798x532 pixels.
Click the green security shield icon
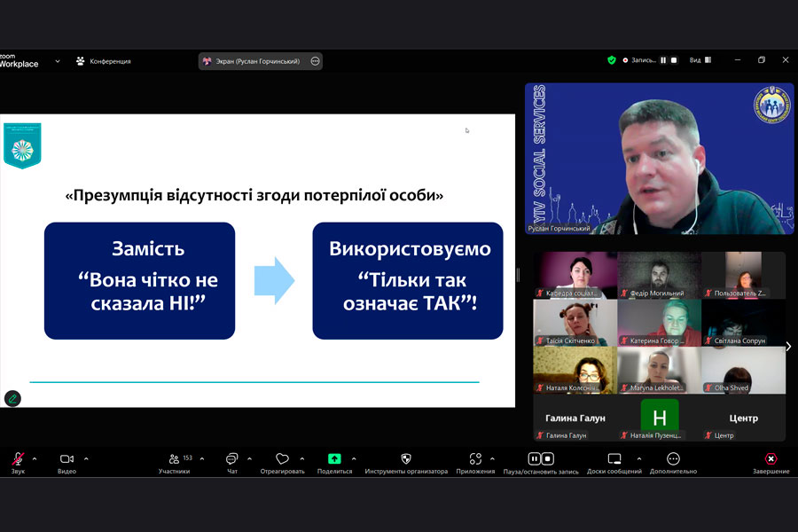pos(612,60)
